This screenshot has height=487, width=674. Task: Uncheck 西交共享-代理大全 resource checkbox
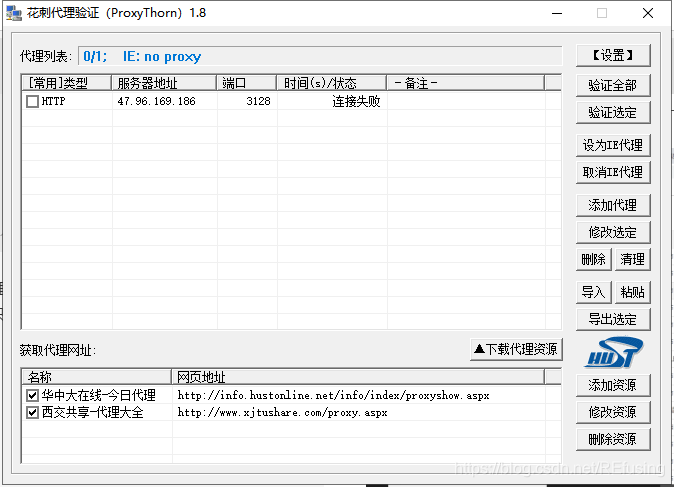coord(32,413)
